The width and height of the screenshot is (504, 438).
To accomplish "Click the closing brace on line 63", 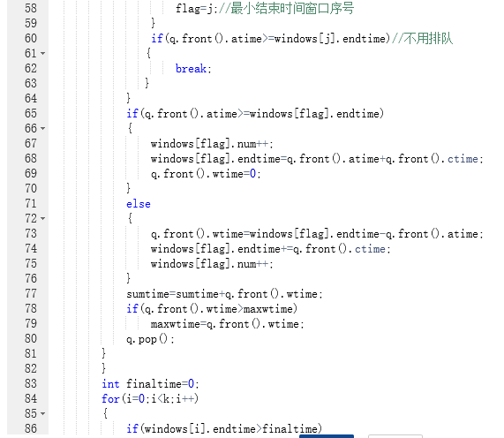I will 147,83.
